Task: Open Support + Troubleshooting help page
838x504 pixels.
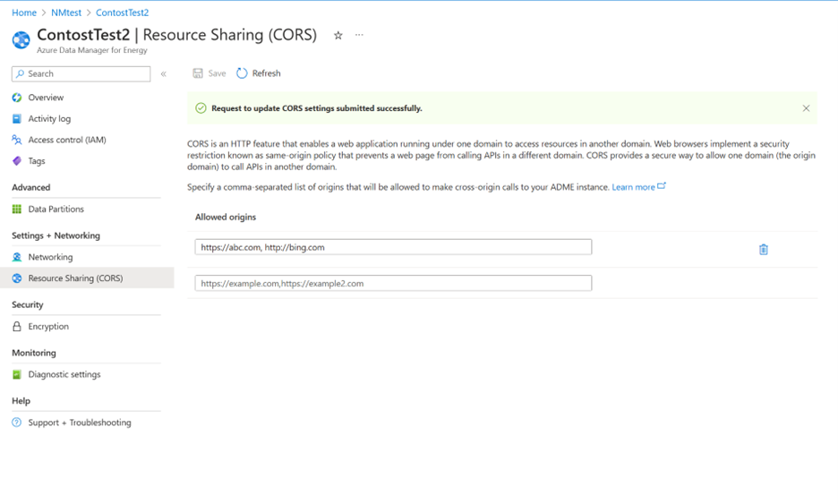Action: 79,423
